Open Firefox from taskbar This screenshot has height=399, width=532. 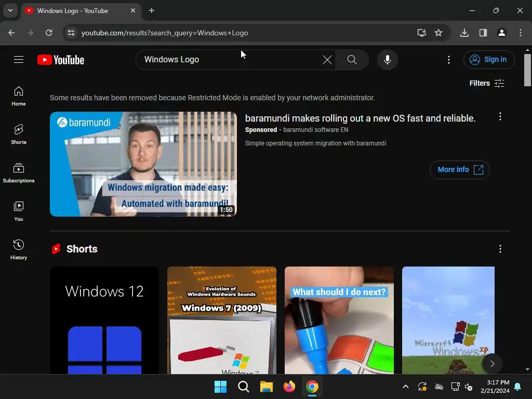coord(289,387)
